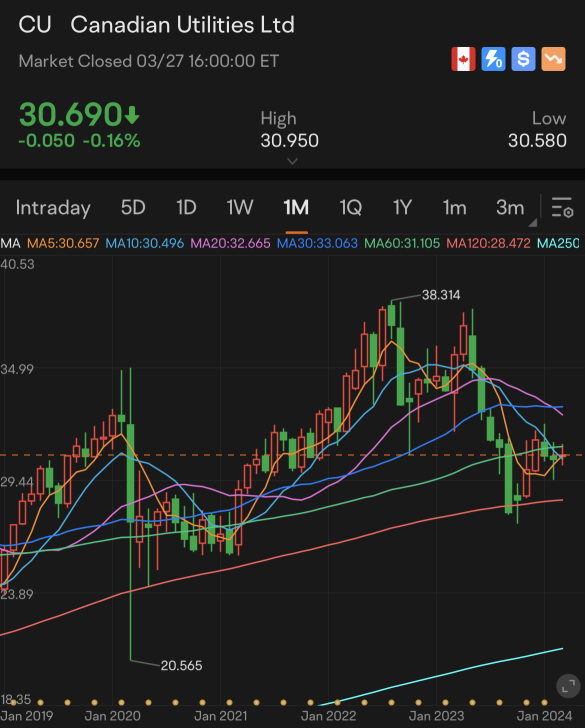The image size is (585, 728).
Task: Select the 5D chart tab
Action: coord(133,208)
